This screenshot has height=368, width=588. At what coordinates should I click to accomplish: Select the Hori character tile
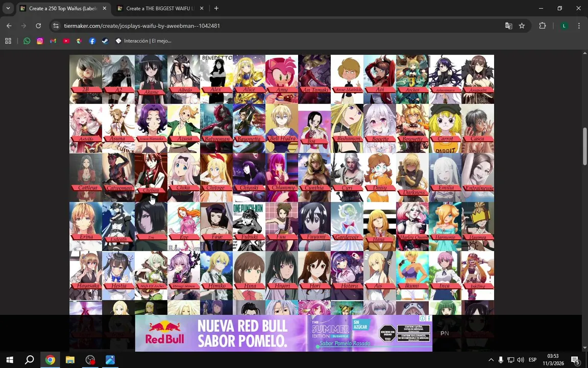pos(314,275)
